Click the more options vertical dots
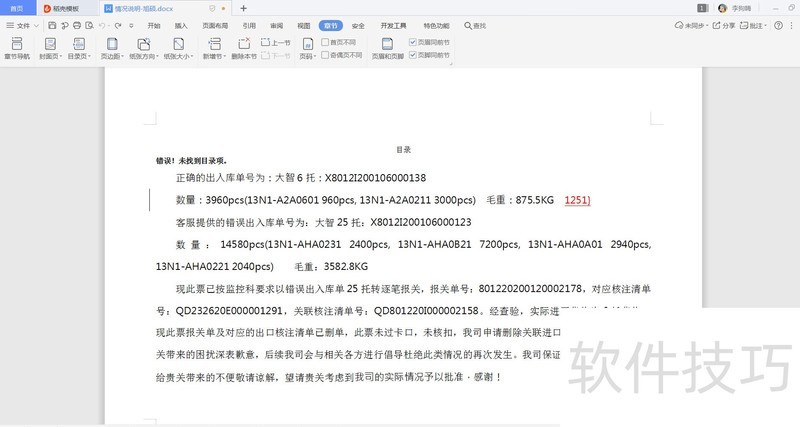This screenshot has height=427, width=800. pos(792,26)
